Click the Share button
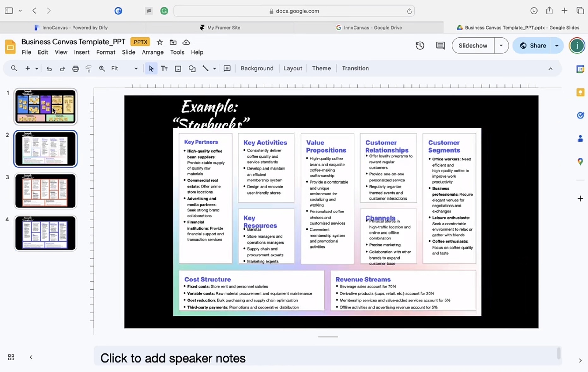 click(x=532, y=45)
